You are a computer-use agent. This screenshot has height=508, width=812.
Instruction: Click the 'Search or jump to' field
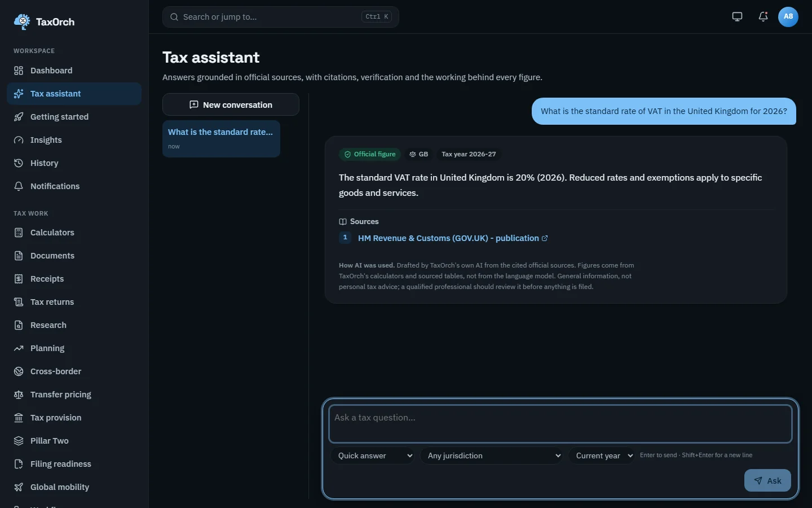click(x=281, y=17)
